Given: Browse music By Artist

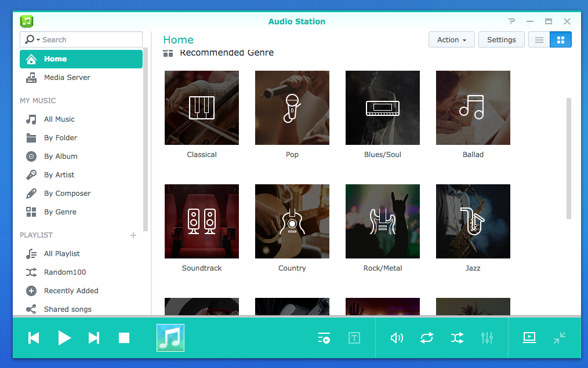Looking at the screenshot, I should 81,175.
